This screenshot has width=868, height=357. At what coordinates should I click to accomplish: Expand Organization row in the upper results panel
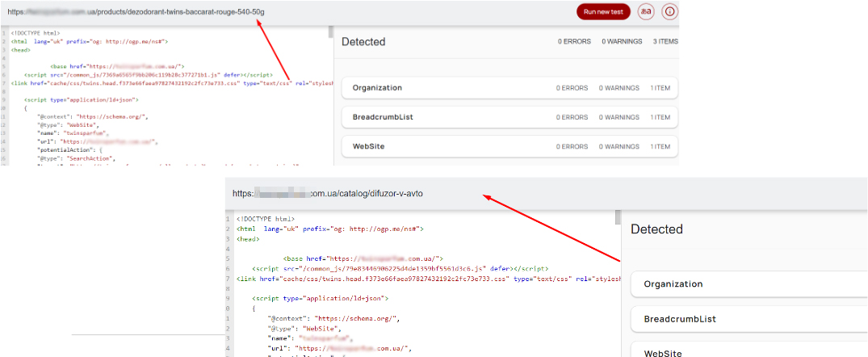509,88
